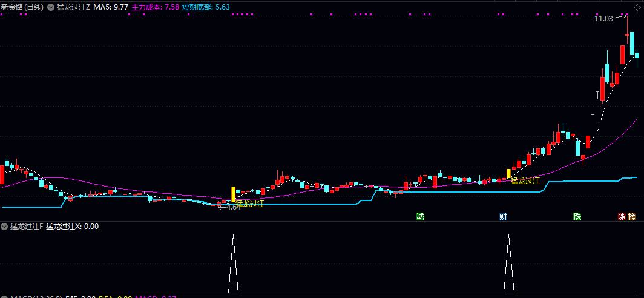This screenshot has height=298, width=644.
Task: Click the green 减 event marker icon
Action: [420, 217]
